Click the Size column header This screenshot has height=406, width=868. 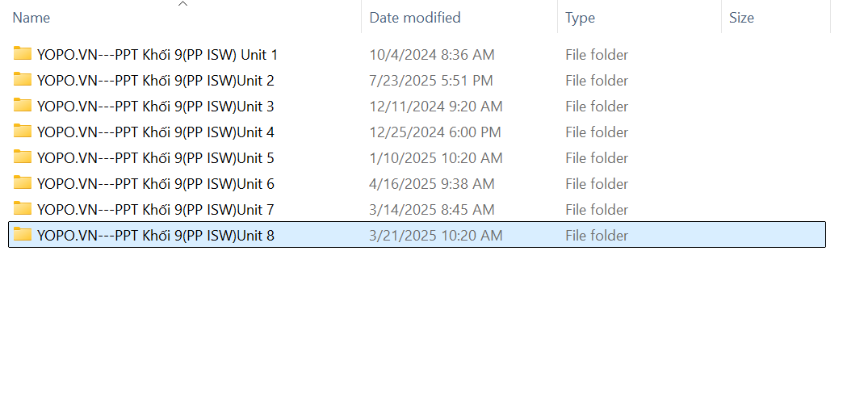tap(741, 18)
